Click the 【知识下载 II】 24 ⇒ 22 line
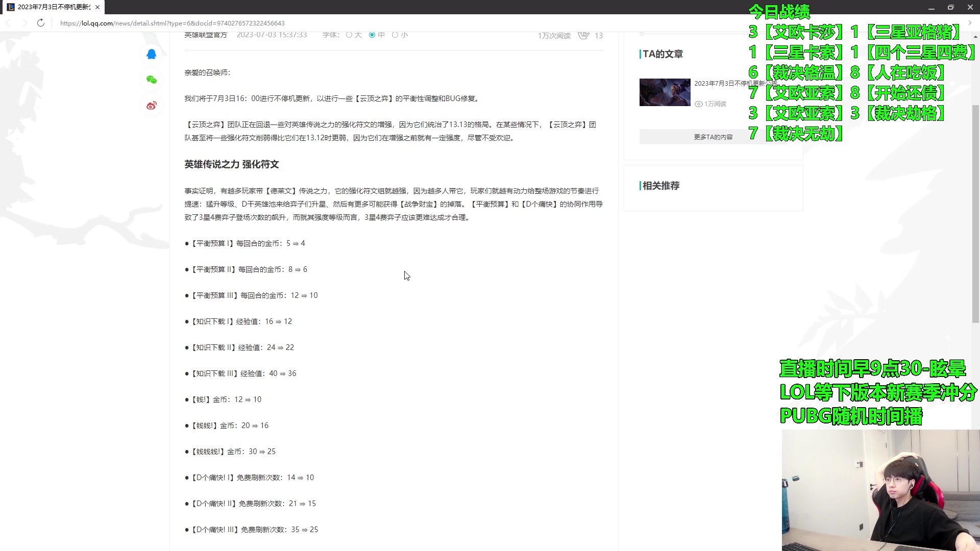The width and height of the screenshot is (980, 551). click(x=239, y=347)
